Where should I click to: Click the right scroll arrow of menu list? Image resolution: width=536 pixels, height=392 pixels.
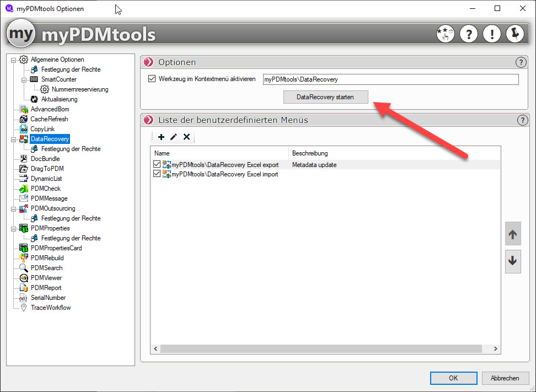click(495, 348)
